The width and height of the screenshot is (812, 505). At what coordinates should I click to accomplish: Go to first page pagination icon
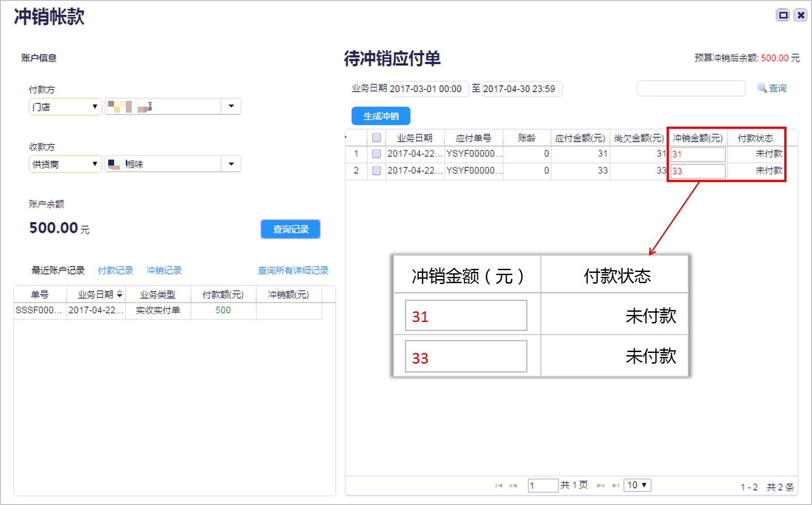[498, 485]
